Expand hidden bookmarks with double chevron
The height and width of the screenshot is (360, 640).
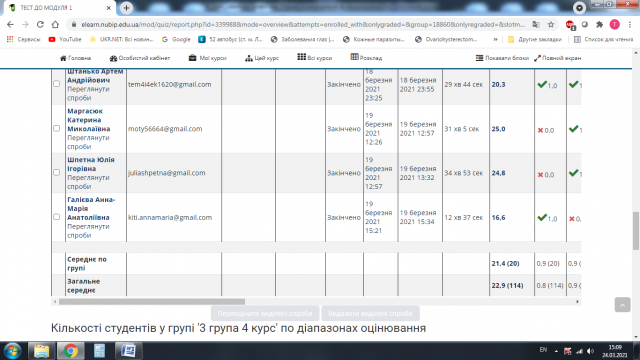[495, 39]
